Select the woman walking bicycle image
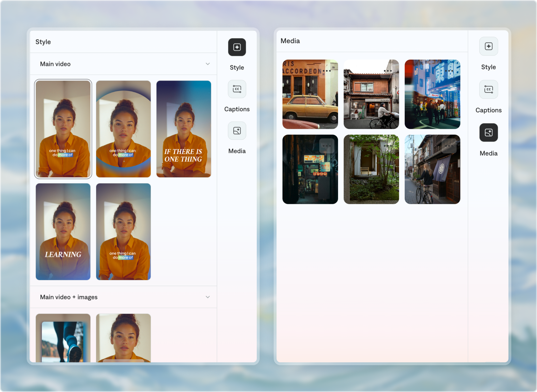The image size is (537, 392). coord(432,169)
